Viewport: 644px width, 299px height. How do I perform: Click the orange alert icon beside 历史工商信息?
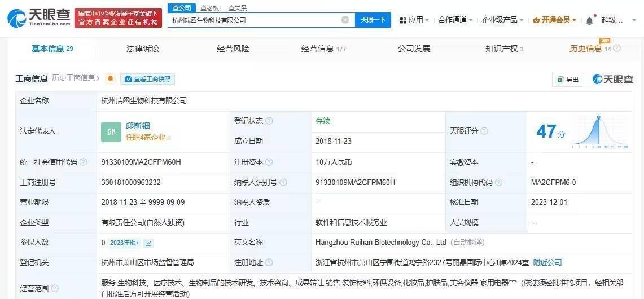click(110, 78)
